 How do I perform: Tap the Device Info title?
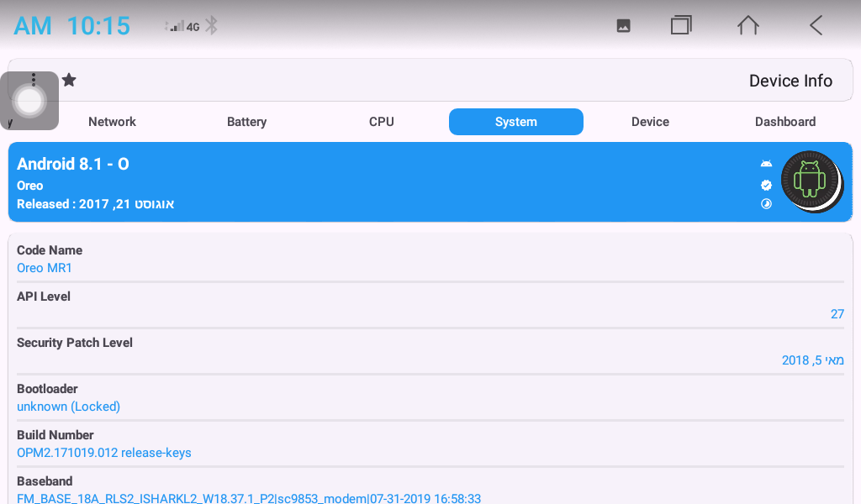[790, 81]
